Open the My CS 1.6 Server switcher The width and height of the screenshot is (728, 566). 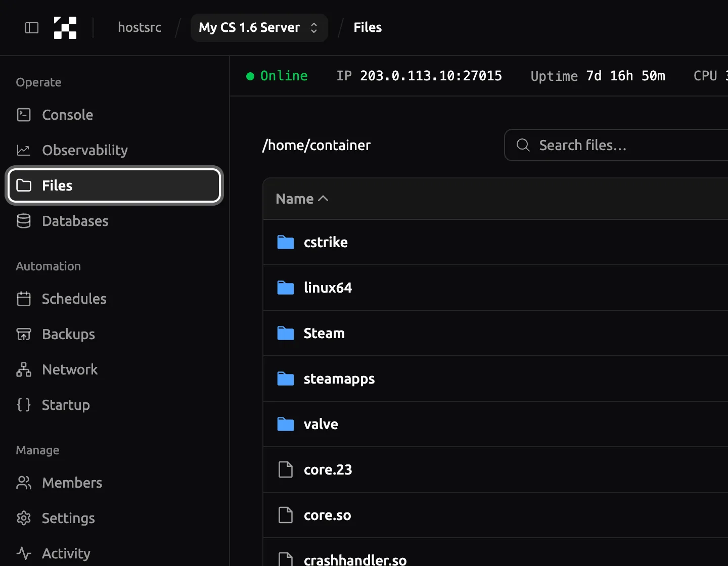(259, 27)
